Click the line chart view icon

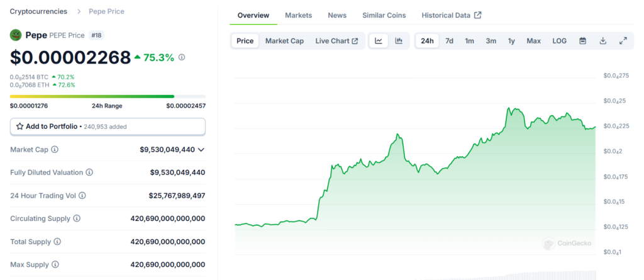(x=379, y=41)
